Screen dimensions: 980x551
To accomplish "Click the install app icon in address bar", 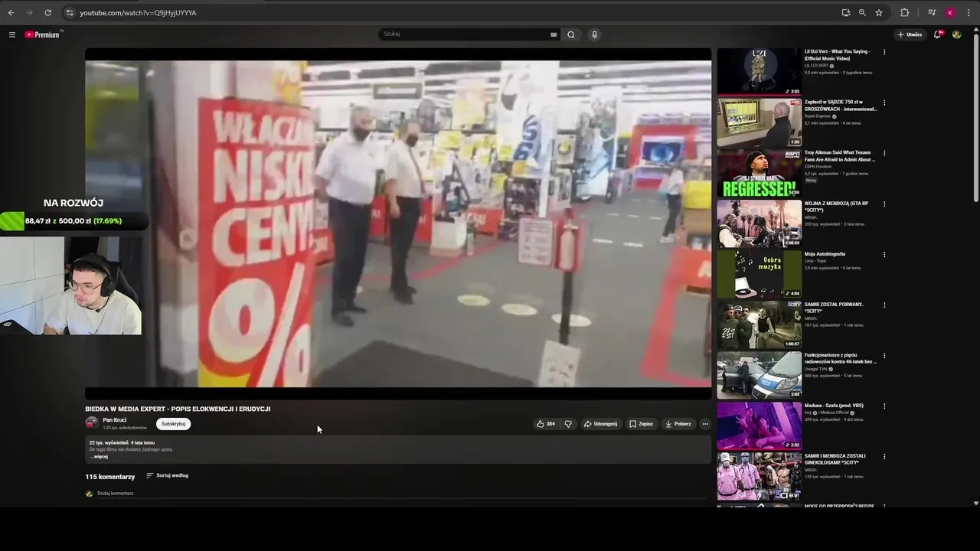I will 845,13.
